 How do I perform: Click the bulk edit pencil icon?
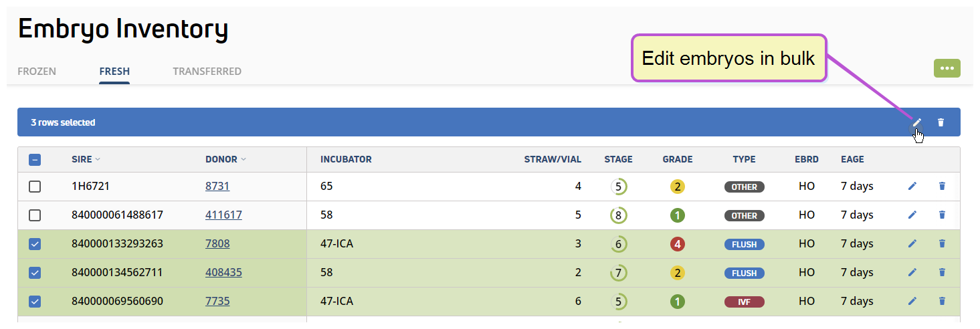click(x=917, y=122)
